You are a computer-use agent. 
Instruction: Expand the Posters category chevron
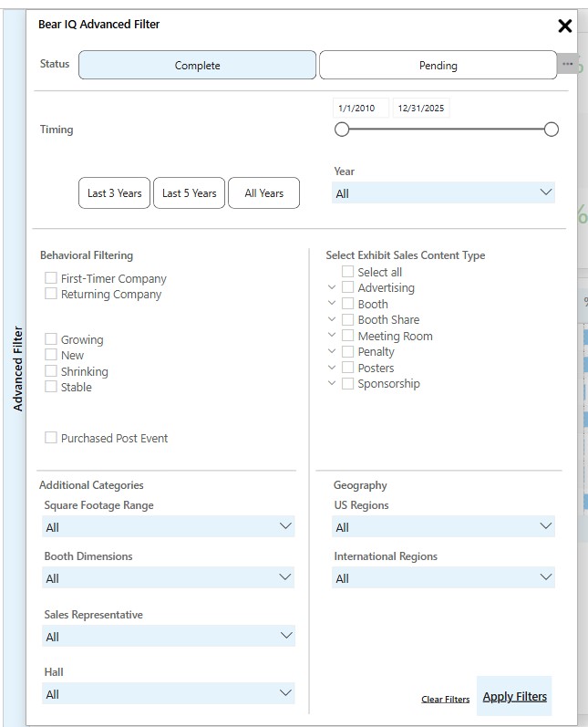tap(332, 368)
